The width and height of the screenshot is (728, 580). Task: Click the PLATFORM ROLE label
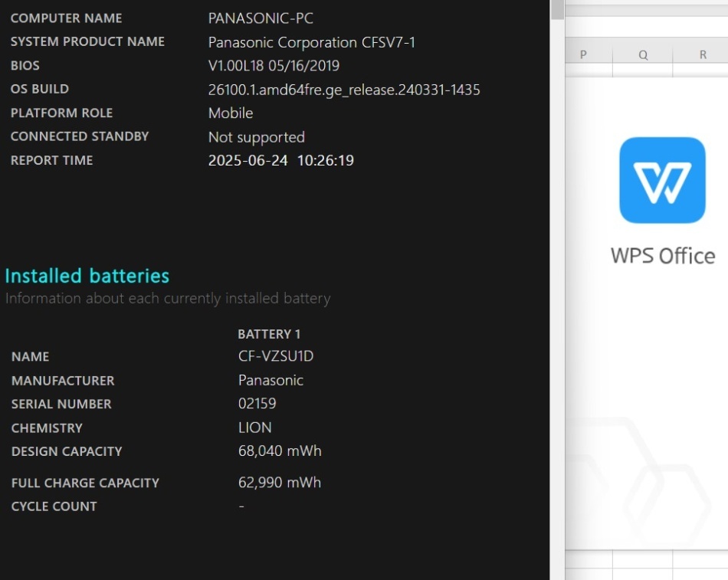[62, 113]
